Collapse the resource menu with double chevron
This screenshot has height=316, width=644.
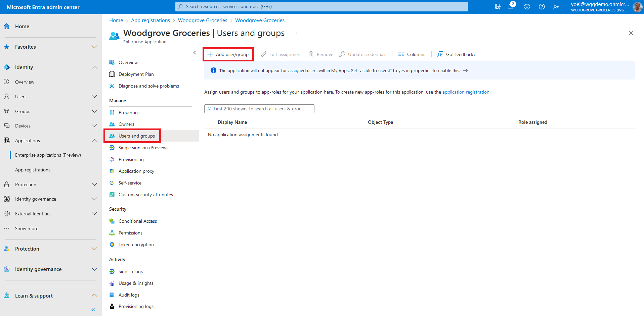point(195,53)
